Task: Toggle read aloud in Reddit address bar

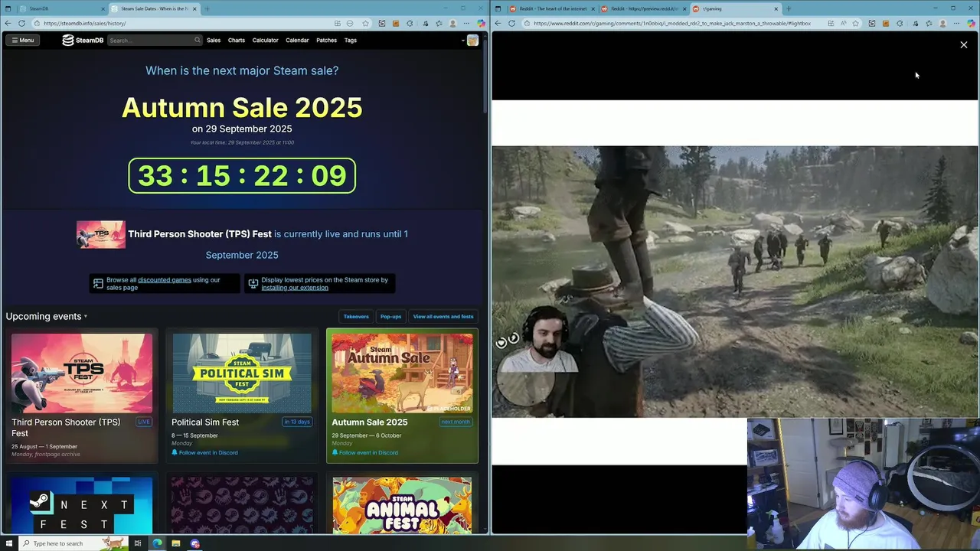Action: [843, 23]
